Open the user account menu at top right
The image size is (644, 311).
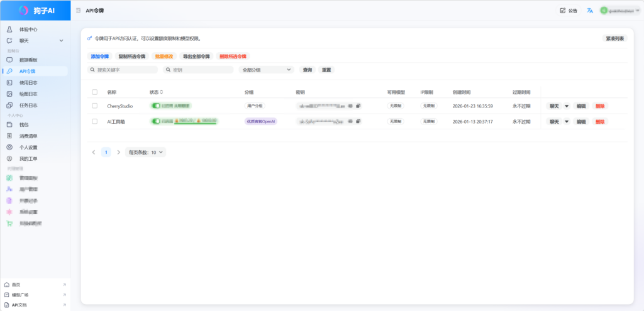[x=620, y=11]
